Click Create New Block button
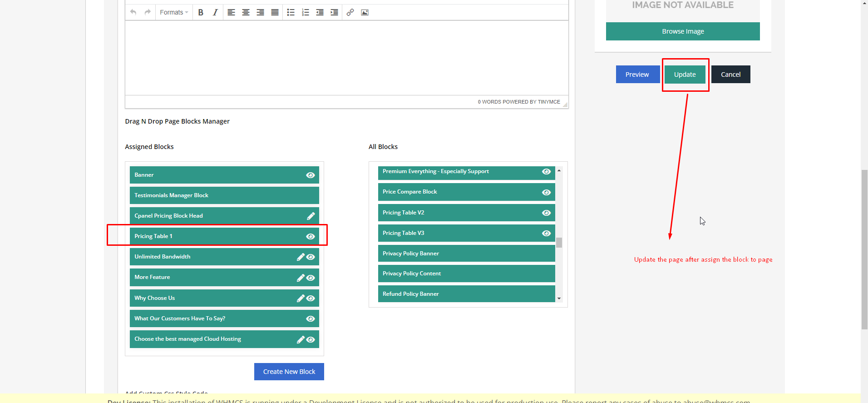Screen dimensions: 868x403 pos(289,372)
